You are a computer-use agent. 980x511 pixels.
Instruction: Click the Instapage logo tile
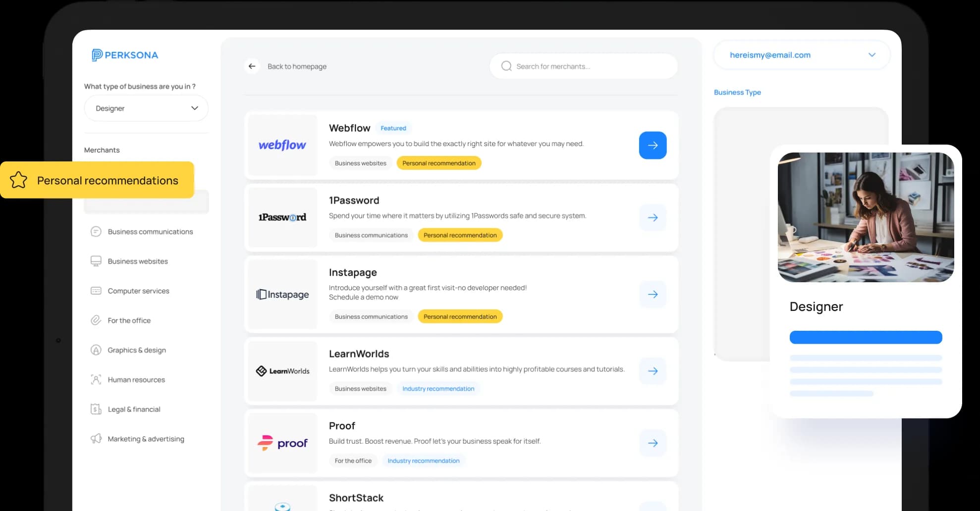[x=282, y=294]
